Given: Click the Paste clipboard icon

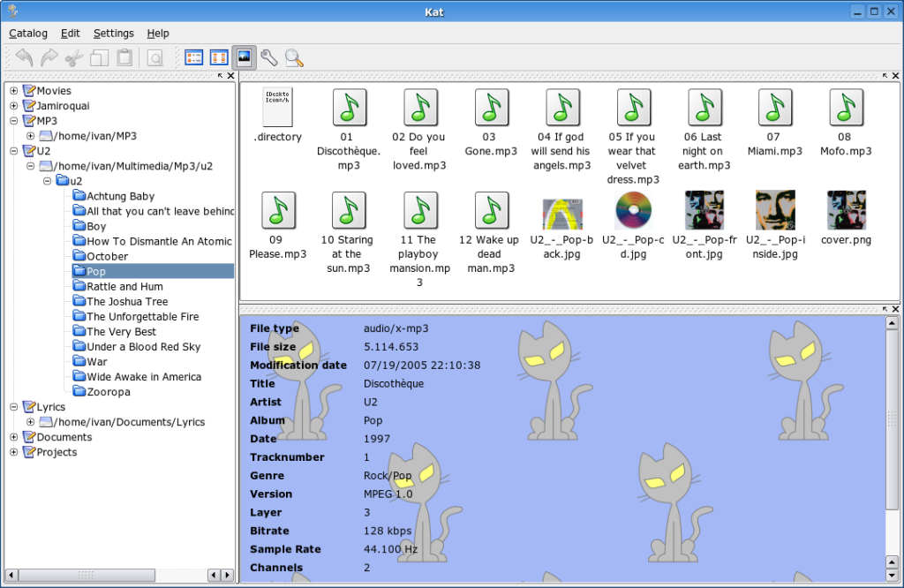Looking at the screenshot, I should [124, 57].
